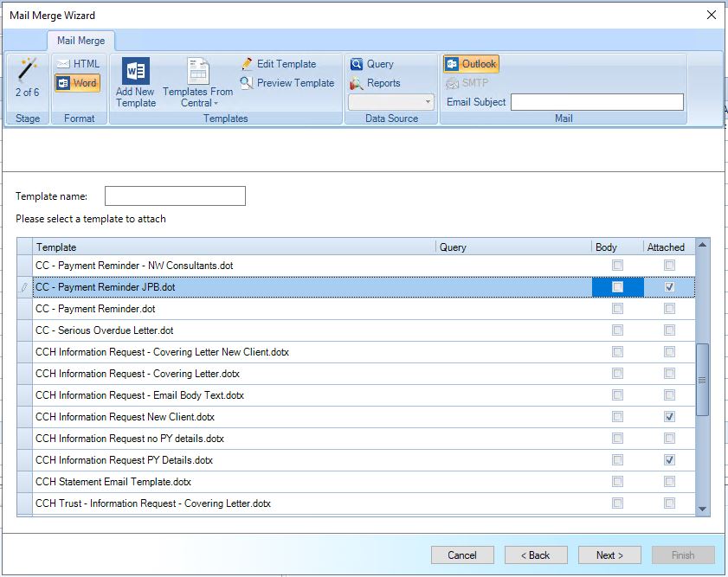The image size is (728, 577).
Task: Click Add New Template icon
Action: 136,71
